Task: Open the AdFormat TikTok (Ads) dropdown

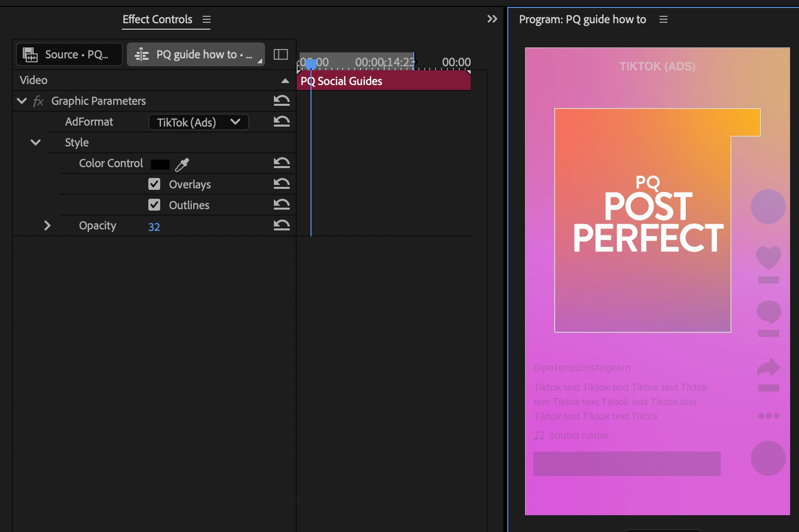Action: coord(198,122)
